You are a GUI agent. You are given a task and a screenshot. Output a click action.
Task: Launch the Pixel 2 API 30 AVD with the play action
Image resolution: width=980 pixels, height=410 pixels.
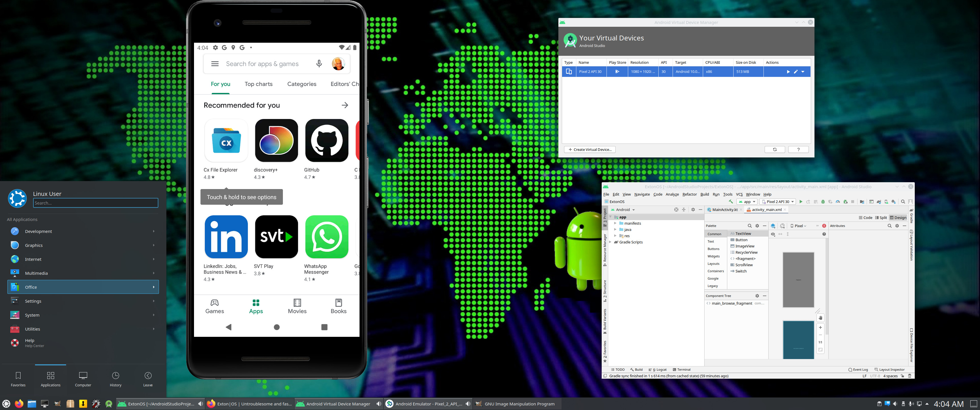pyautogui.click(x=788, y=71)
